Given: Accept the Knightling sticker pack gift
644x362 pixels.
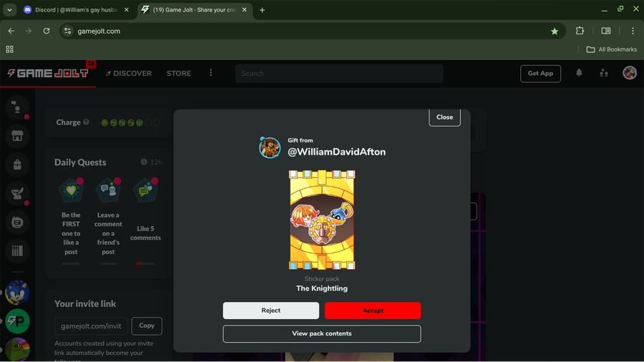Looking at the screenshot, I should tap(373, 310).
